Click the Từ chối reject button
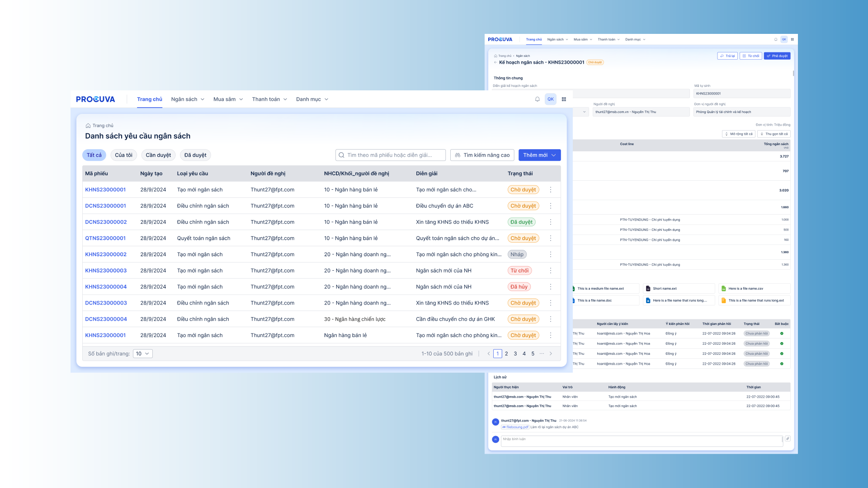The image size is (868, 488). click(x=751, y=56)
